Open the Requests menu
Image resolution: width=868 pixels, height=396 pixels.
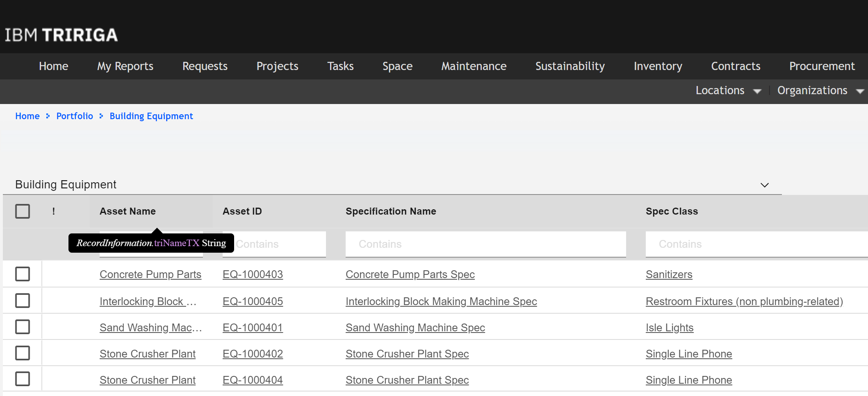[x=205, y=66]
